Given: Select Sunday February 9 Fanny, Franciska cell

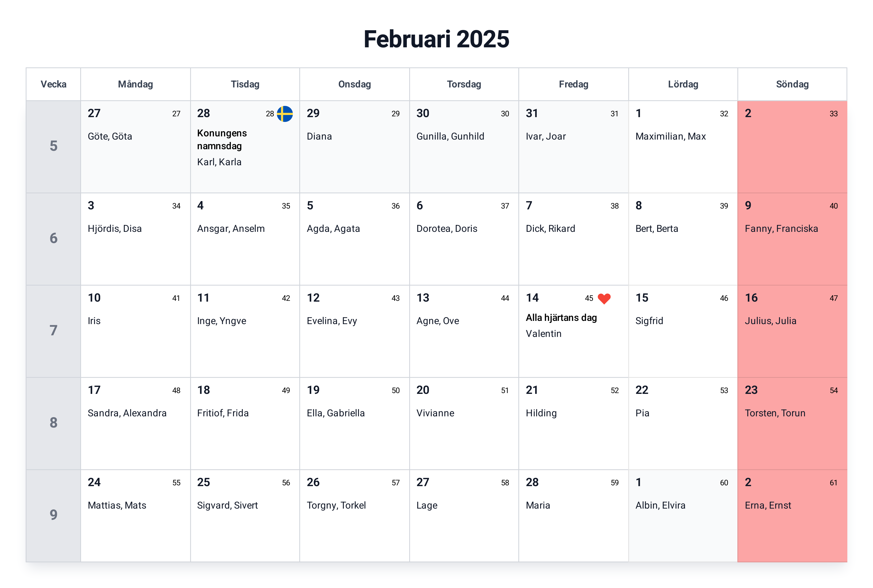Looking at the screenshot, I should click(792, 239).
